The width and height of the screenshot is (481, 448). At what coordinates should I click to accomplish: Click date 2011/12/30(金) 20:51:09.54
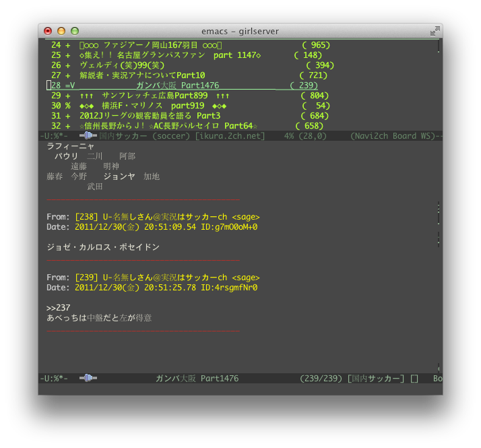point(135,227)
